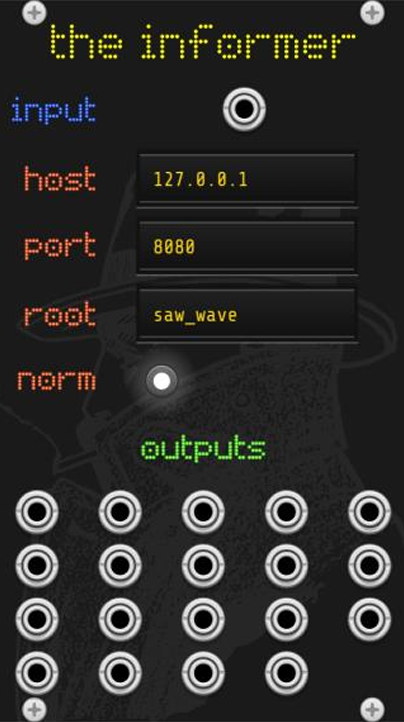
Task: Click the last output jack in bottom row
Action: [286, 673]
